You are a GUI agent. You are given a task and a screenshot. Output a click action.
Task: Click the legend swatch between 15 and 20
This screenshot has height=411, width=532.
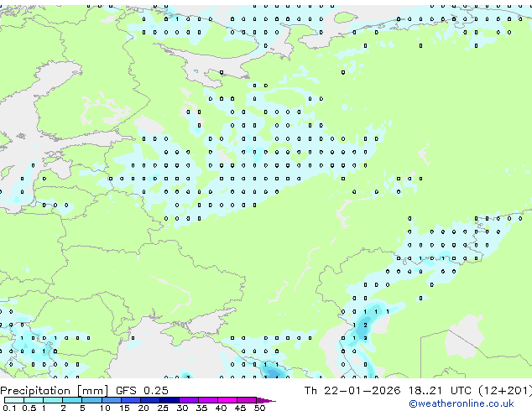click(131, 400)
